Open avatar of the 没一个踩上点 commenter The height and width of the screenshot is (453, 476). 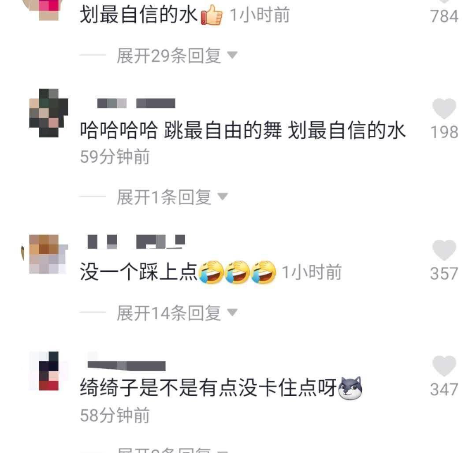[48, 254]
